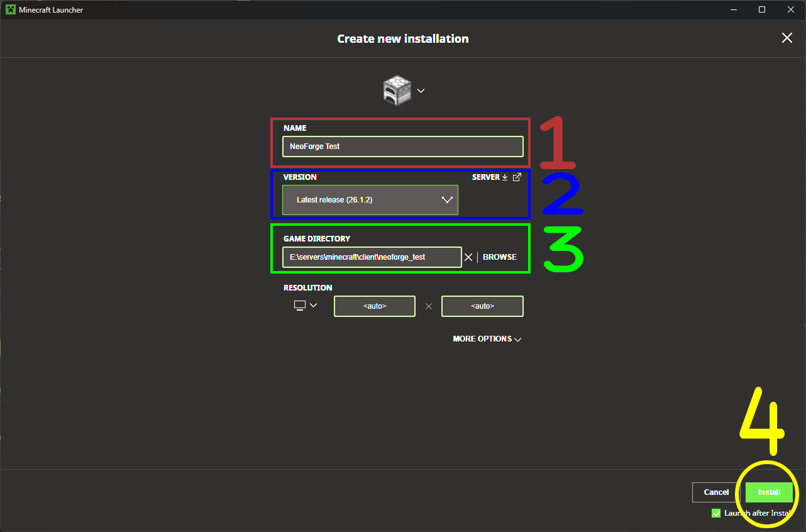Screen dimensions: 806x532
Task: Open the monitor resolution preset dropdown
Action: [x=306, y=306]
